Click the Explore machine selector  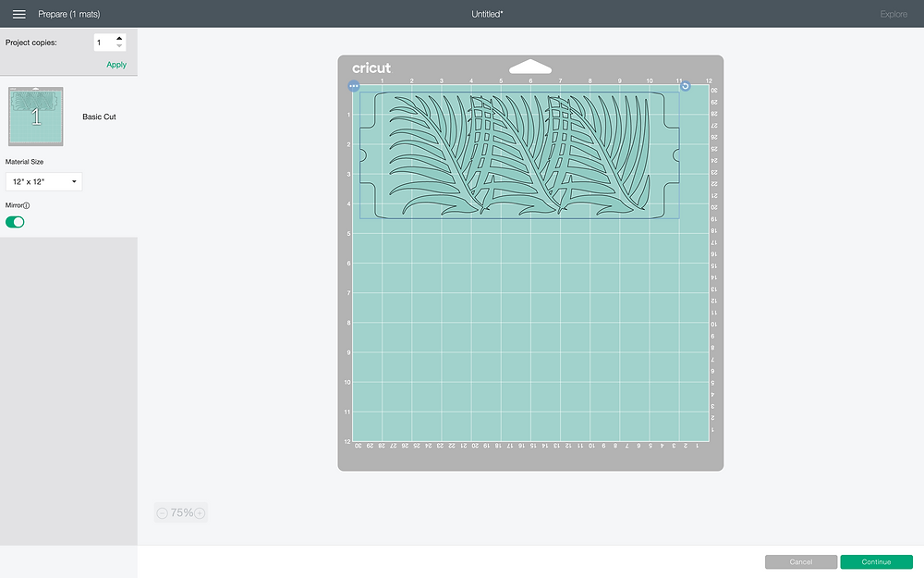[894, 14]
